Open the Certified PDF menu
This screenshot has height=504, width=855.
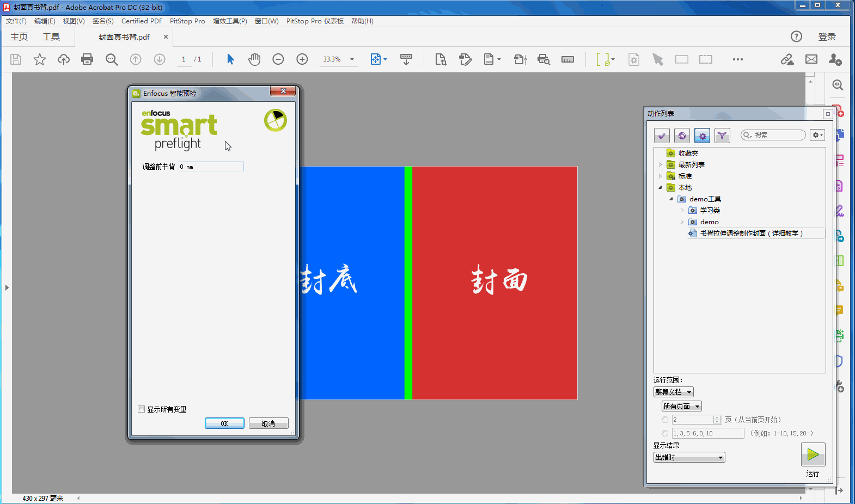click(142, 21)
